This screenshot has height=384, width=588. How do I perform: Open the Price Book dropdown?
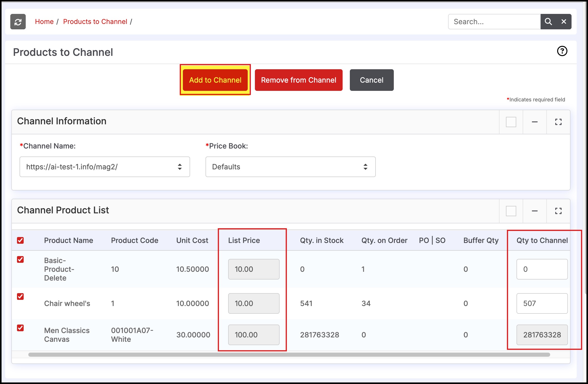pos(290,167)
